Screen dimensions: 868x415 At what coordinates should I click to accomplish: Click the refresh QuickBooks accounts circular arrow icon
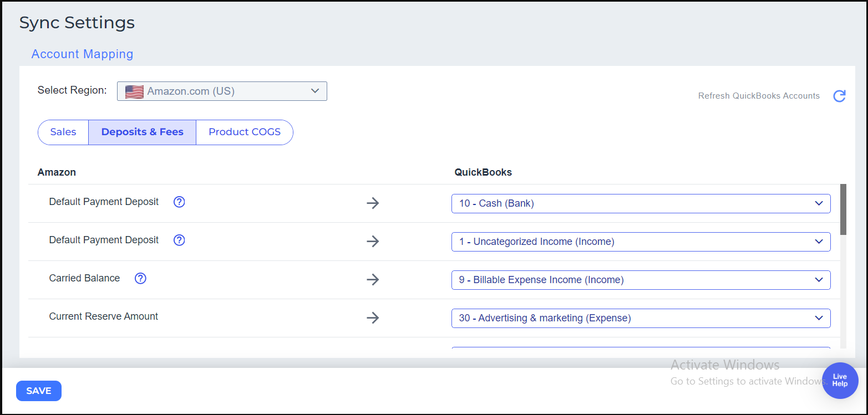(839, 96)
